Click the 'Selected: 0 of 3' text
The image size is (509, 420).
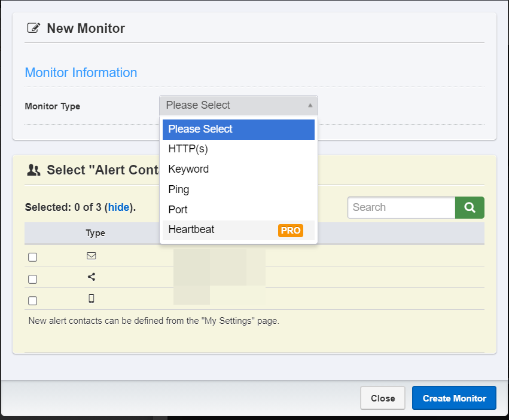63,207
